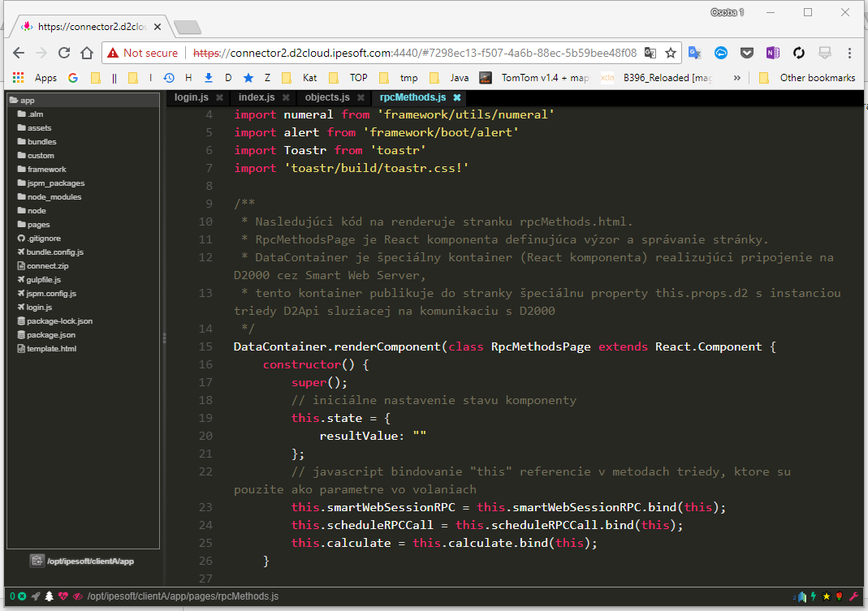Click the URL address bar

point(414,53)
